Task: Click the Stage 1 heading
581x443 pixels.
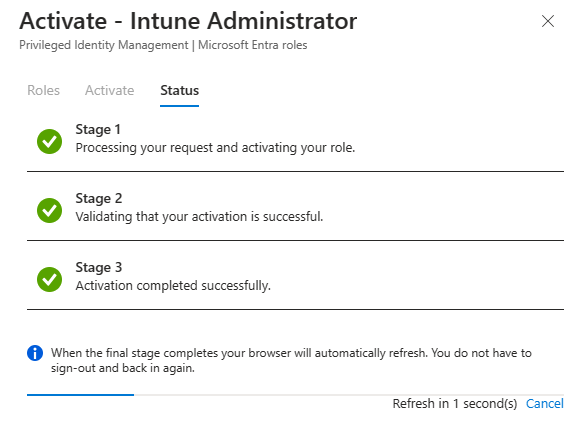Action: pyautogui.click(x=98, y=129)
